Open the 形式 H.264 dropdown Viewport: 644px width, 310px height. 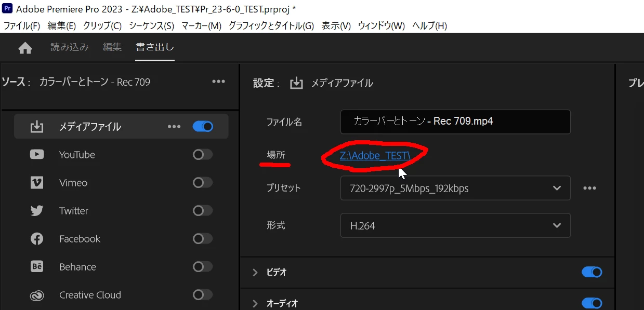coord(455,225)
